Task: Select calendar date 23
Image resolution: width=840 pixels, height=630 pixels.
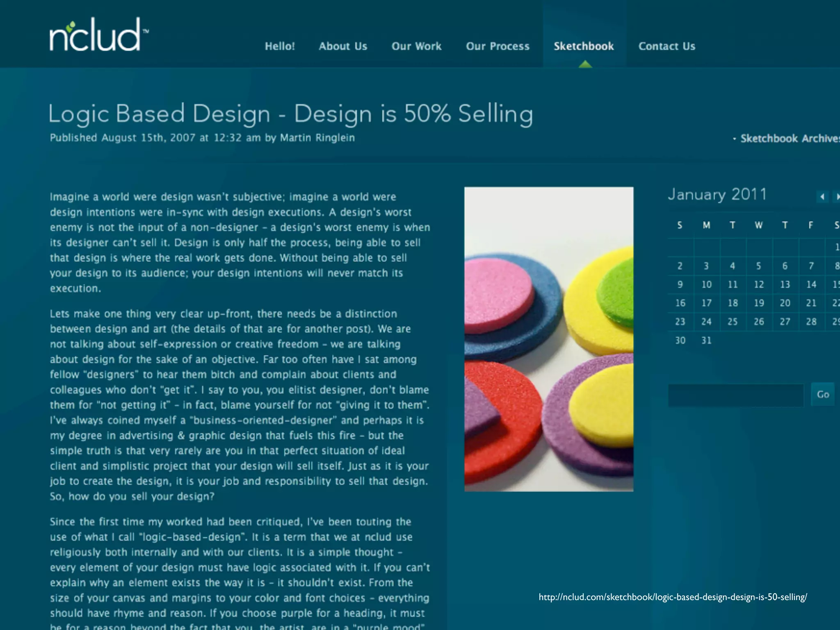Action: pos(680,322)
